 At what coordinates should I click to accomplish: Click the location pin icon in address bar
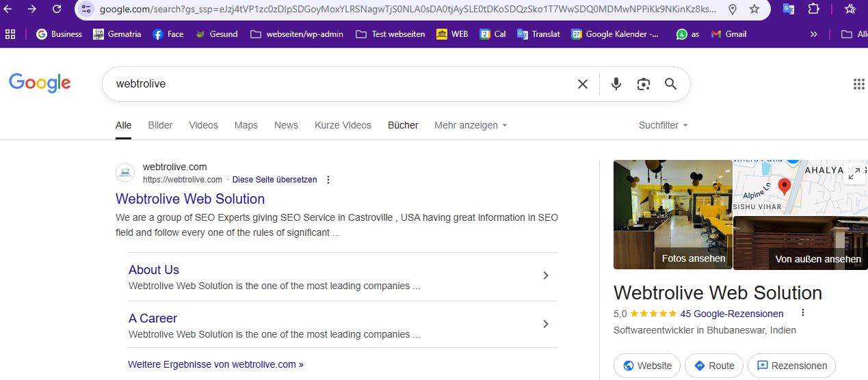[x=733, y=9]
